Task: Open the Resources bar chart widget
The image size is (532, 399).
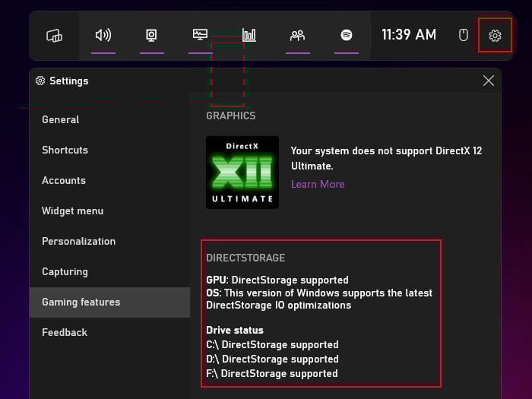Action: [249, 35]
